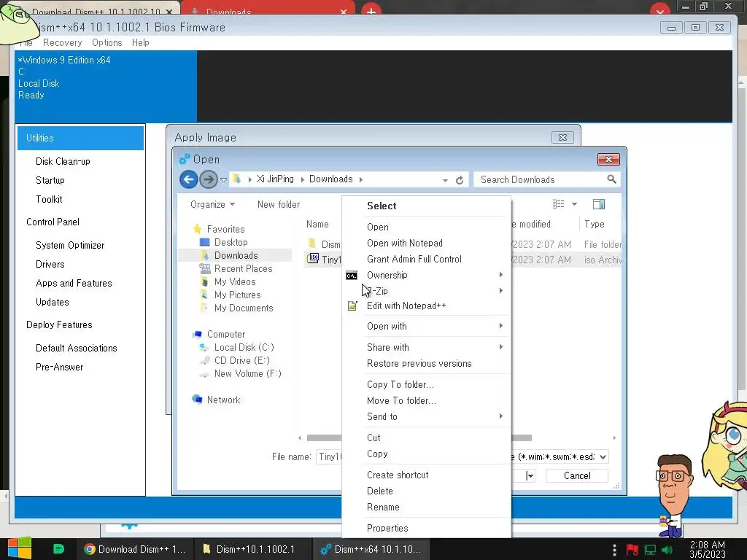Click the Tiny10 iso file icon

point(313,259)
